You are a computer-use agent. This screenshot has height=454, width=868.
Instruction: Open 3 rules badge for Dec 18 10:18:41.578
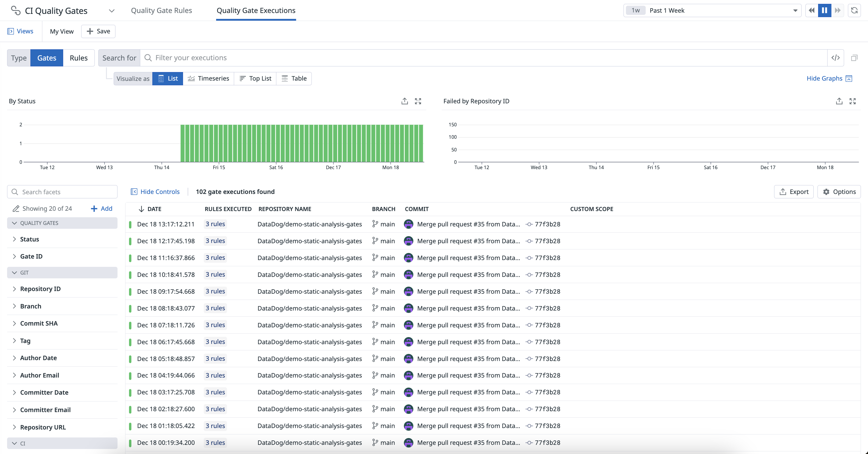coord(215,275)
